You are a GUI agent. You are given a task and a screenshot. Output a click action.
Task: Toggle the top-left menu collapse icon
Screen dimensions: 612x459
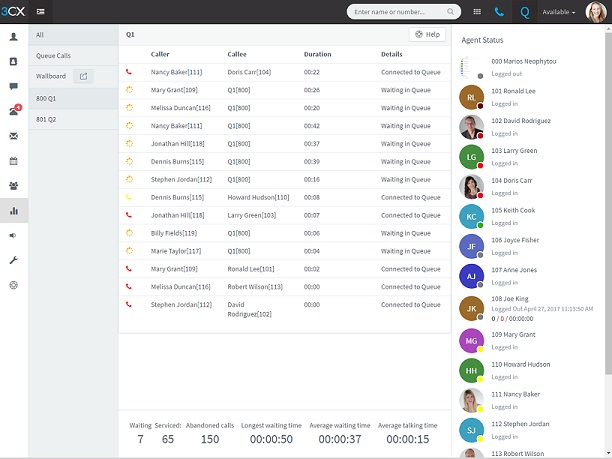tap(41, 12)
